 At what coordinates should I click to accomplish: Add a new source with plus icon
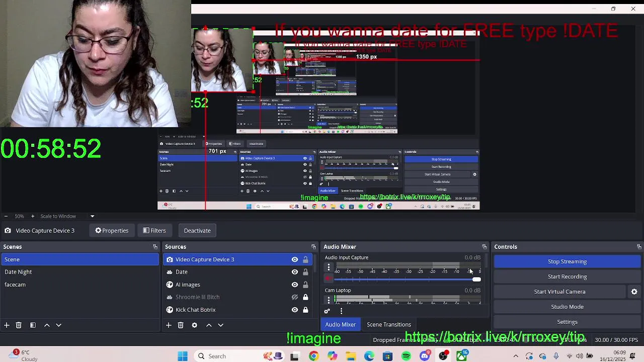[x=169, y=325]
